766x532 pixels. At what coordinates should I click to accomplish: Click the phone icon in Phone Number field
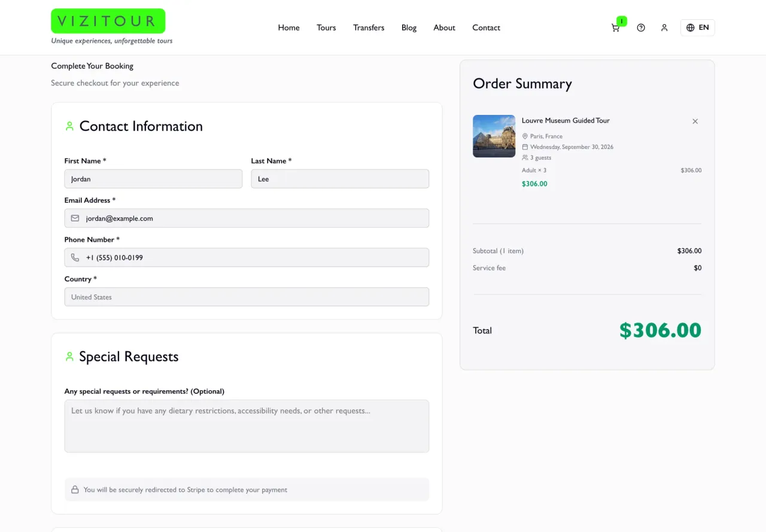pos(75,257)
